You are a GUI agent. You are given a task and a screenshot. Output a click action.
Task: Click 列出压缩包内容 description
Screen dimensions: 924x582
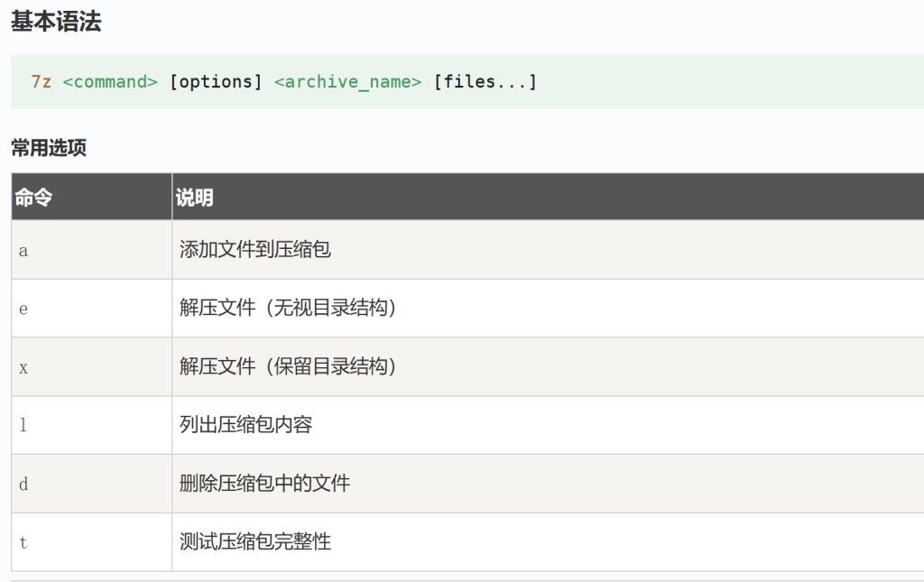[245, 424]
